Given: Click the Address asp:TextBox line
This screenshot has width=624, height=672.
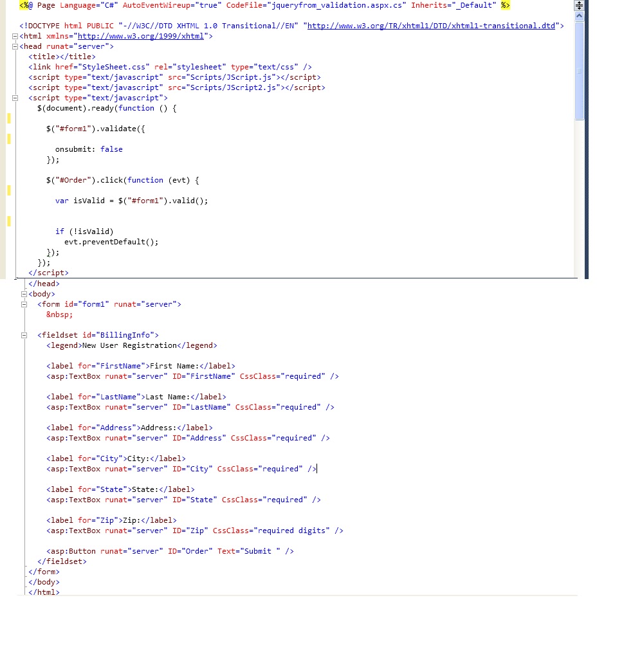Looking at the screenshot, I should 188,438.
